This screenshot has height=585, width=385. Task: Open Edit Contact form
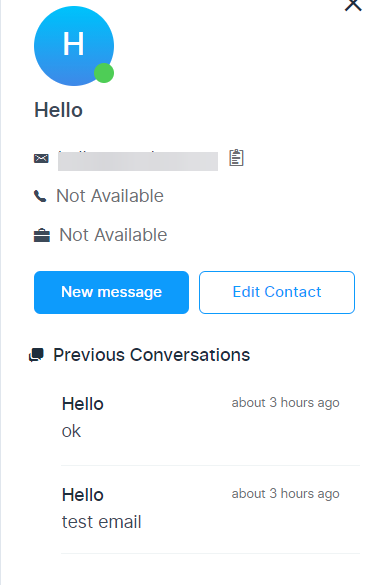click(277, 292)
